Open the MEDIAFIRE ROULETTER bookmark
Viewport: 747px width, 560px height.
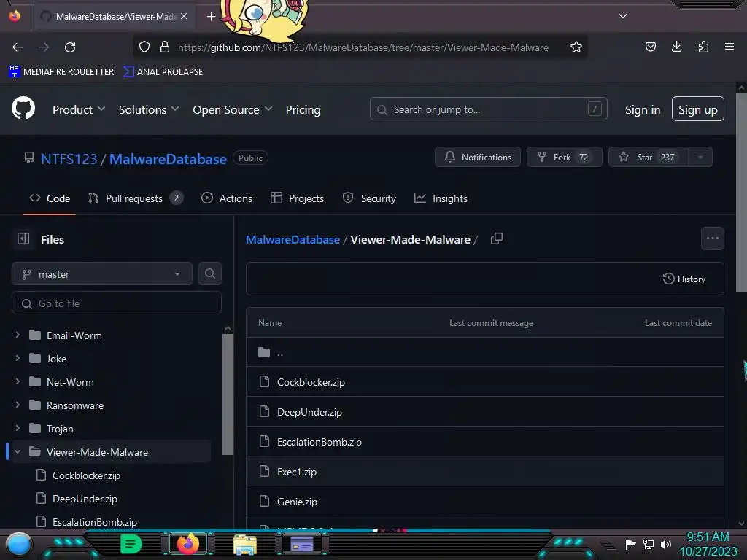pos(61,71)
